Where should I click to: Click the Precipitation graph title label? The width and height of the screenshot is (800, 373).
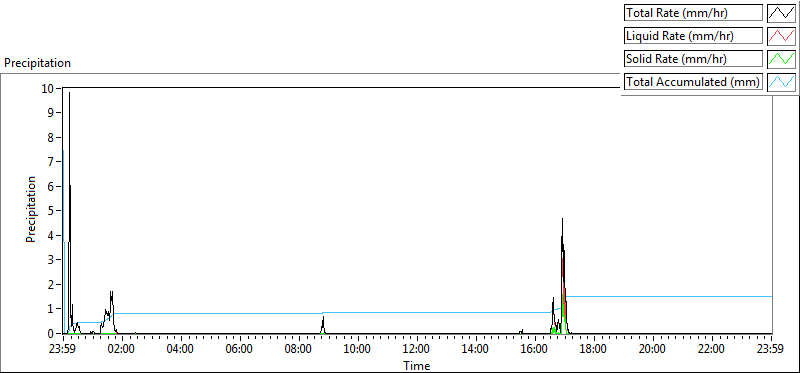37,63
